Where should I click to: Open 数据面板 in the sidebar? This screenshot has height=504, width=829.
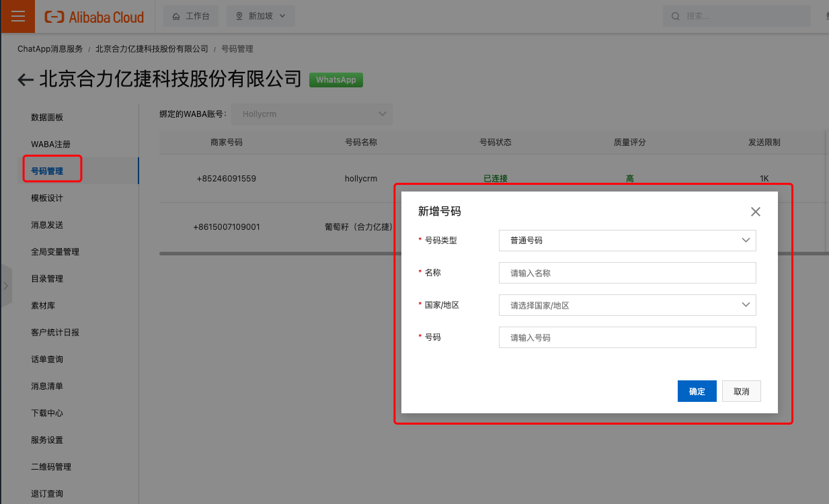coord(47,118)
